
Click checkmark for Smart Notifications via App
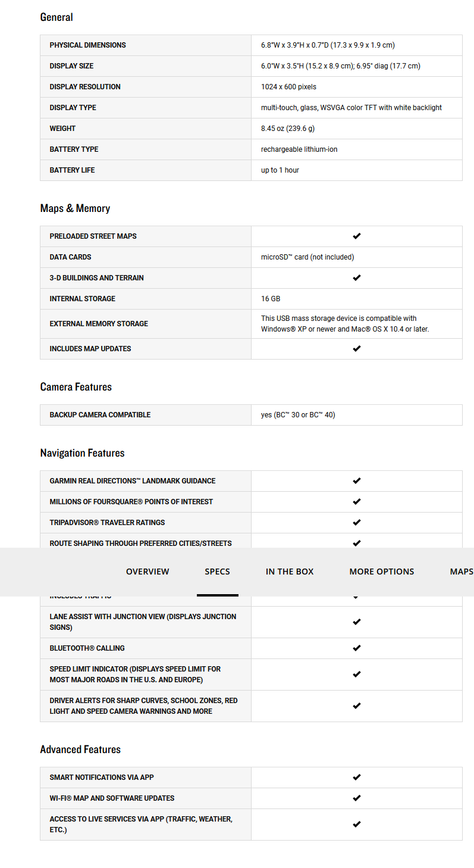pyautogui.click(x=357, y=778)
